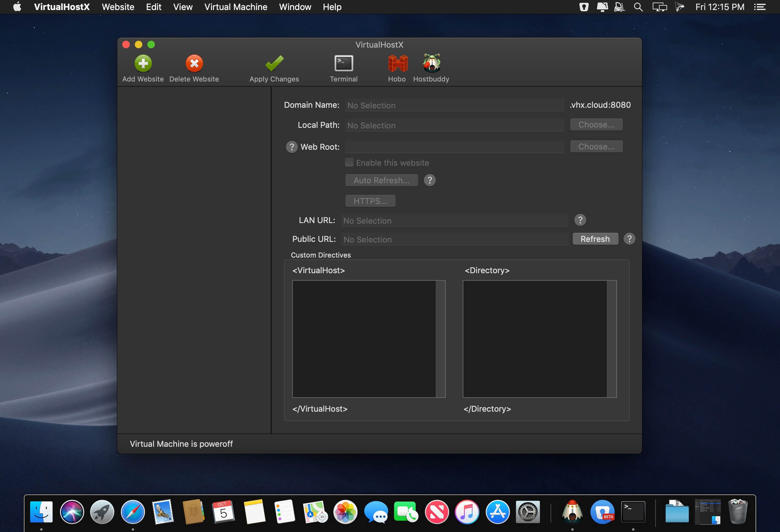The image size is (780, 532).
Task: Click the Web Root help question mark
Action: click(291, 147)
